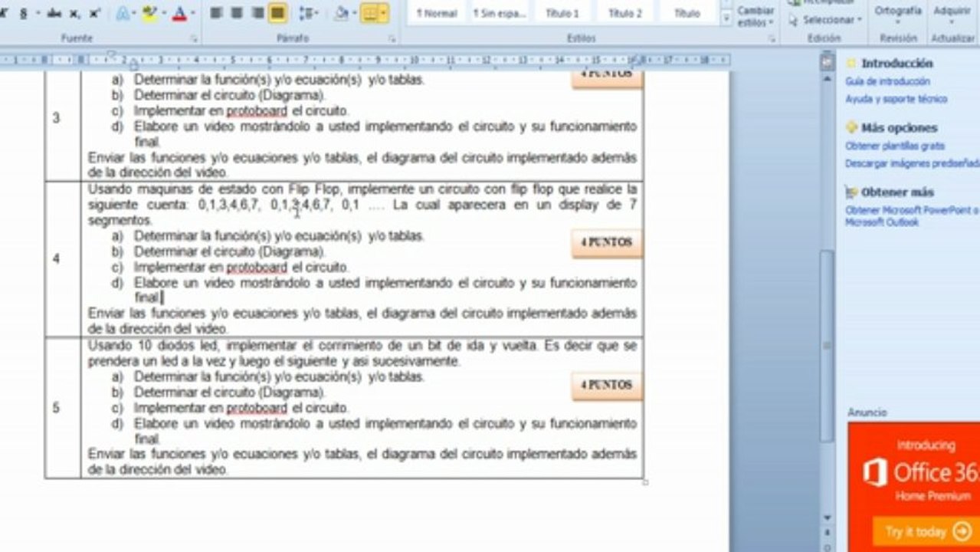
Task: Click Obtener más heading icon
Action: pos(851,192)
